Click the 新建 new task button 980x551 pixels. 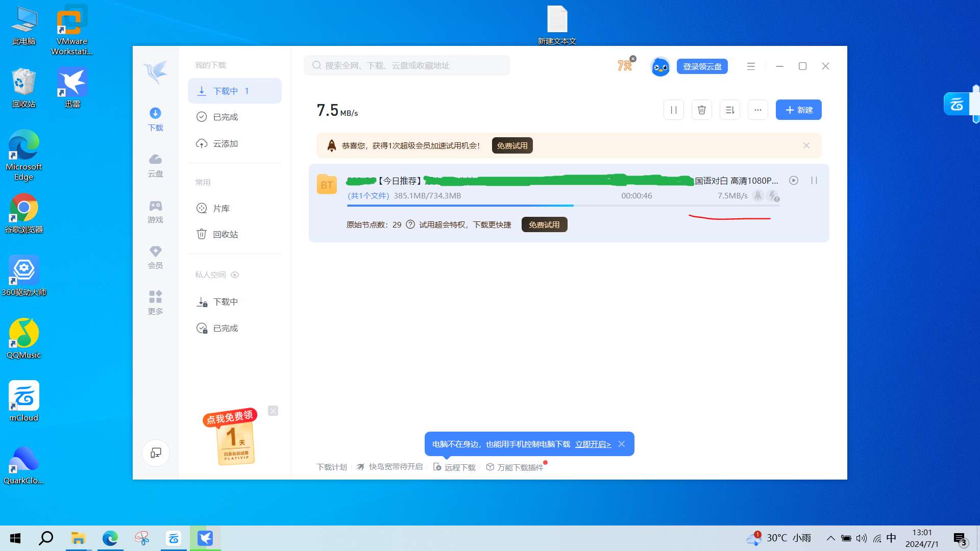tap(798, 110)
